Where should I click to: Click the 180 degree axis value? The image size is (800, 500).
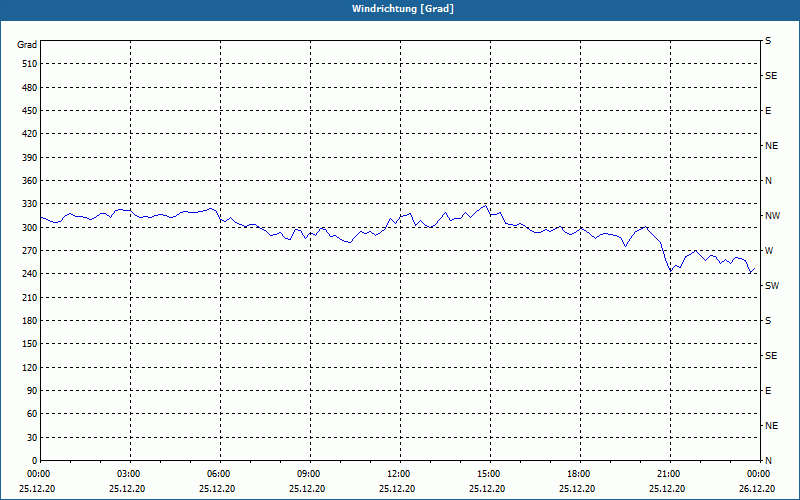pyautogui.click(x=30, y=321)
